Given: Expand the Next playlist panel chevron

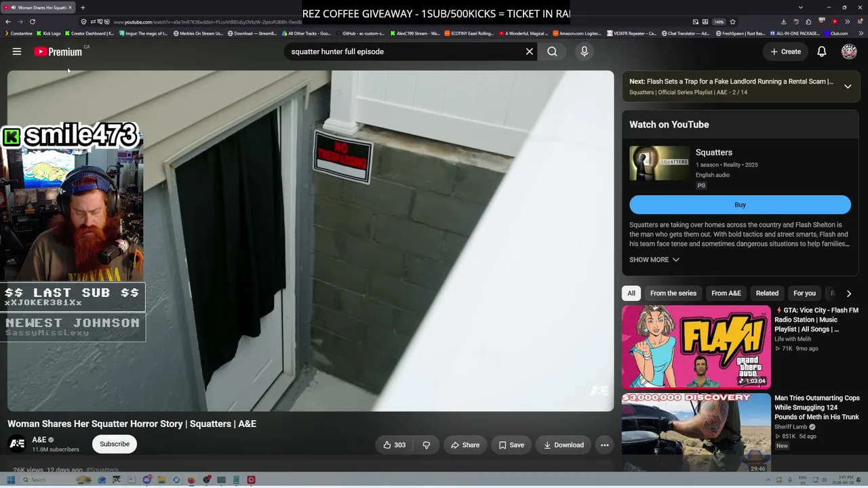Looking at the screenshot, I should (848, 86).
